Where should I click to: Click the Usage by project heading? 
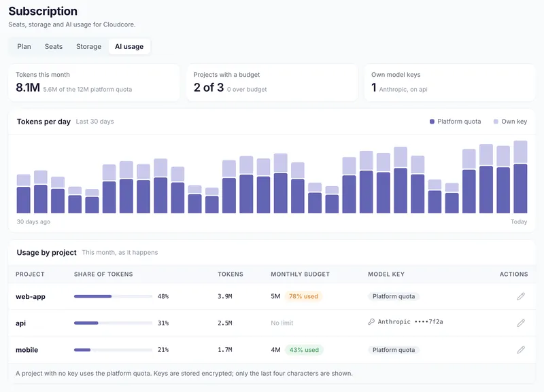(46, 253)
